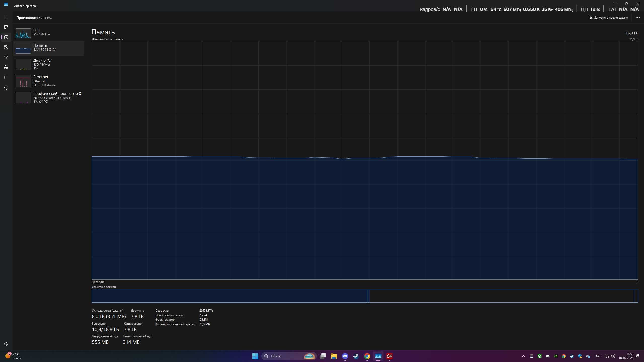Click the Ethernet mini graph thumbnail

[x=23, y=81]
